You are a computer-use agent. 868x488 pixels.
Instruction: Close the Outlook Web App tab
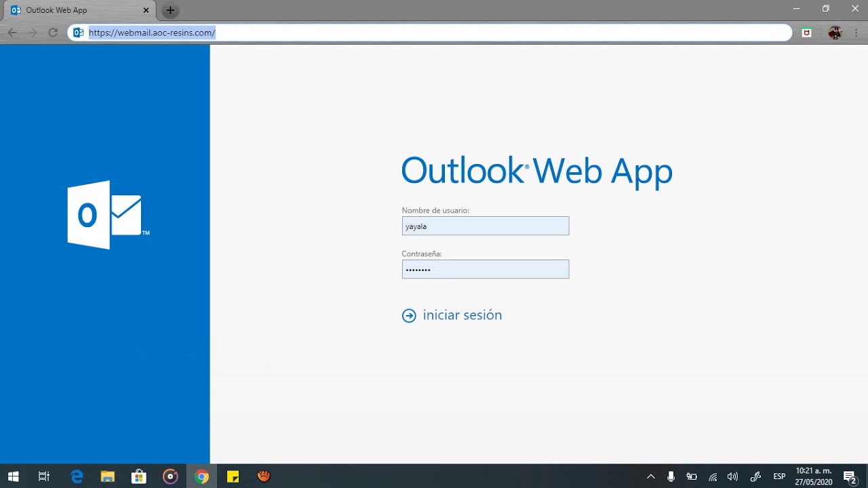point(146,10)
